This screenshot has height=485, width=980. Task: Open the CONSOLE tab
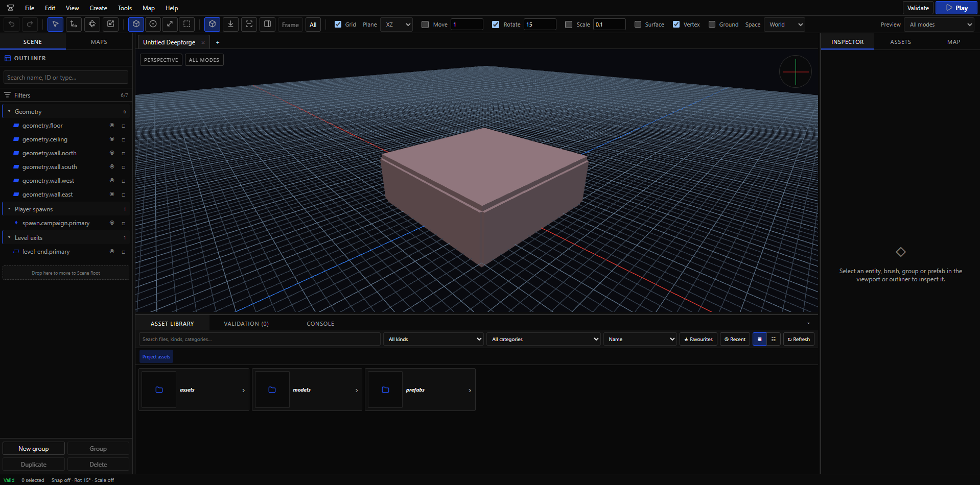coord(320,324)
